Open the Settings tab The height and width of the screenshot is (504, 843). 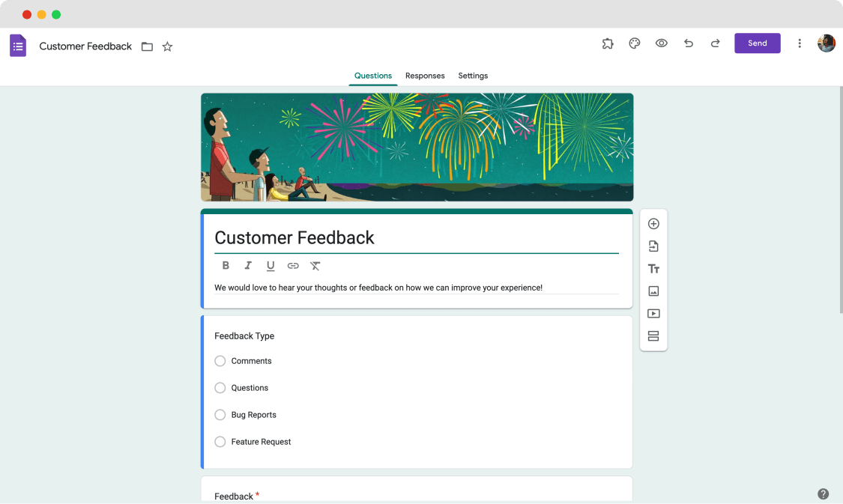pyautogui.click(x=473, y=76)
